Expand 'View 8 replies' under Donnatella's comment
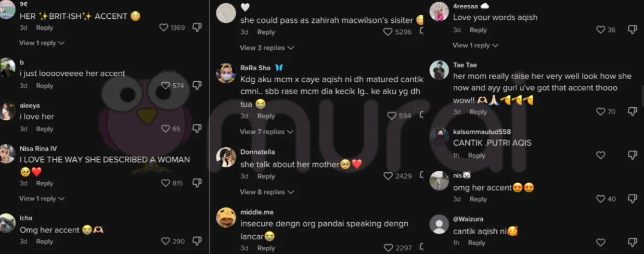 coord(267,192)
